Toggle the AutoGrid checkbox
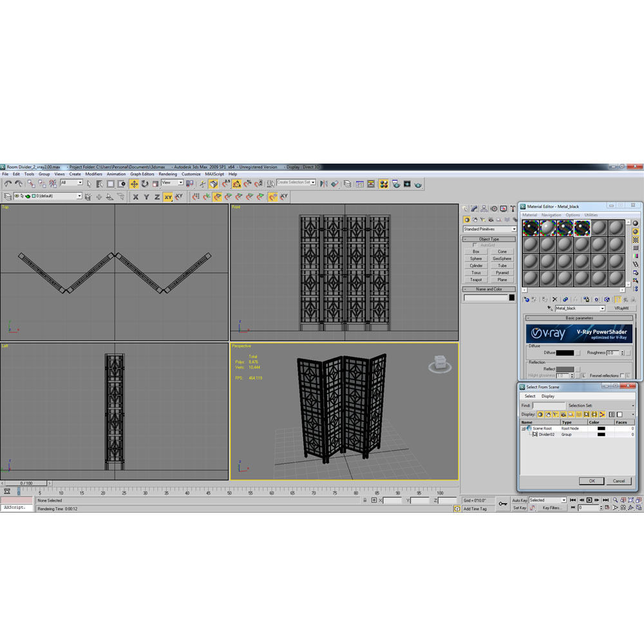This screenshot has height=644, width=644. 475,245
